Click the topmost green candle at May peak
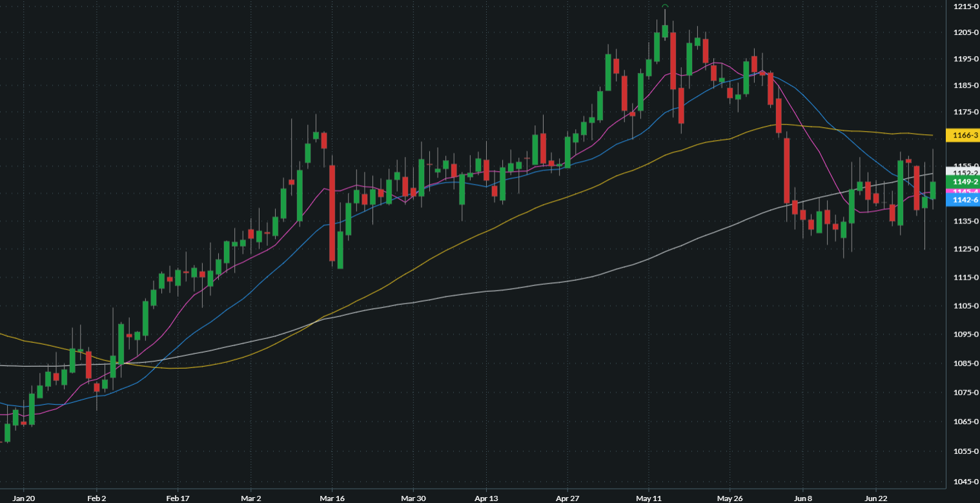Screen dimensions: 980x503 point(664,31)
